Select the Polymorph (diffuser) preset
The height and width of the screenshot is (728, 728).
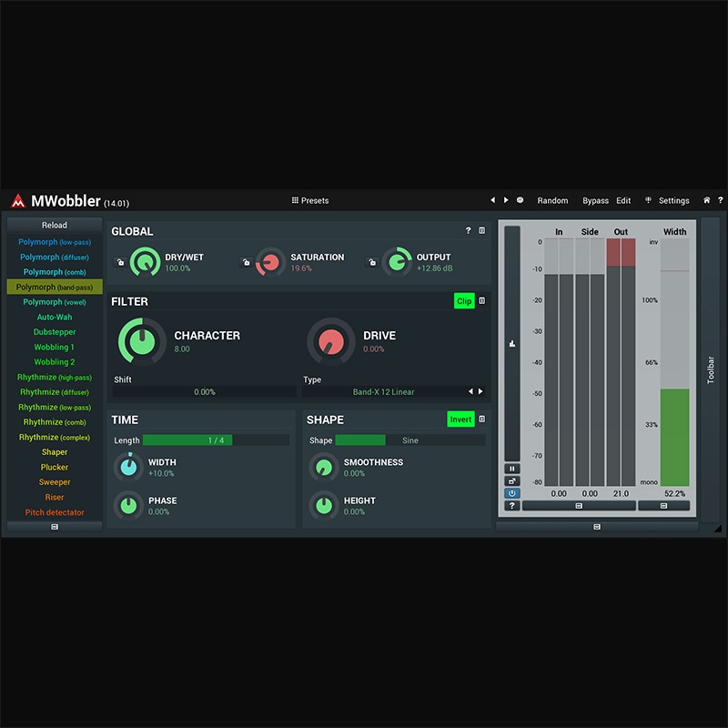[x=55, y=257]
